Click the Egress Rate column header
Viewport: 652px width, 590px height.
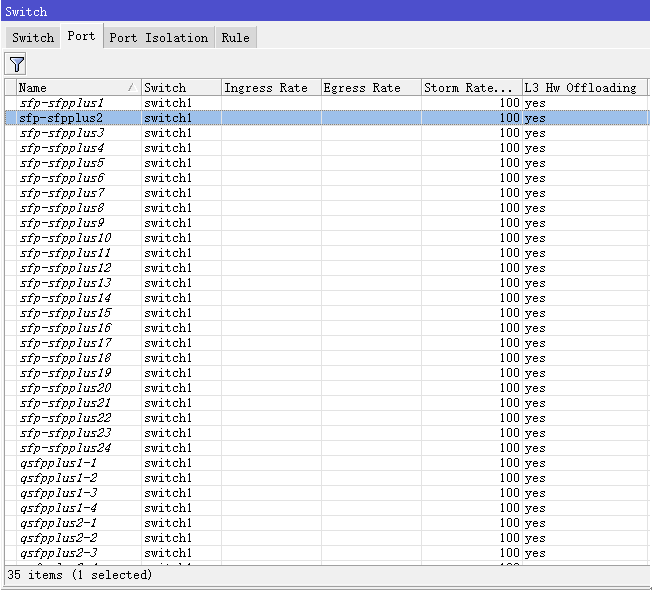370,88
